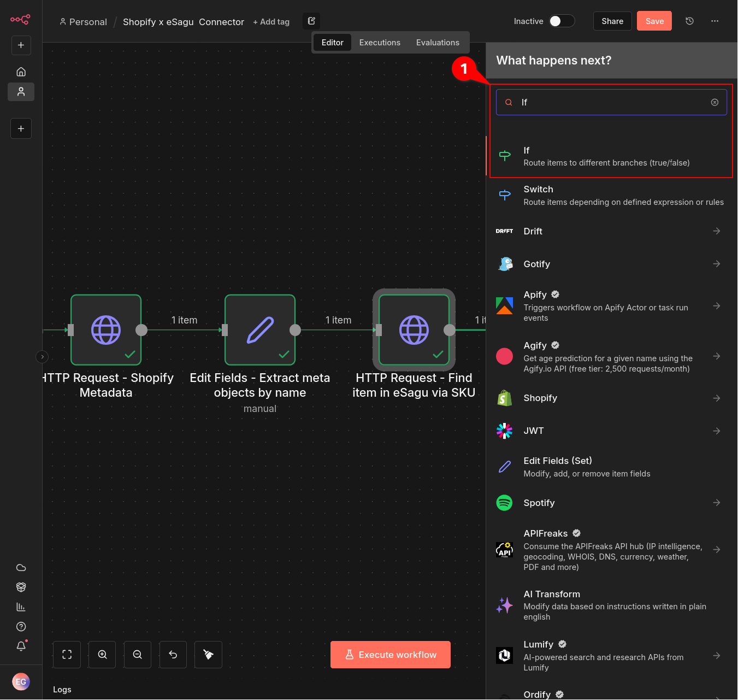Switch to the Executions tab
This screenshot has width=738, height=700.
pyautogui.click(x=380, y=43)
